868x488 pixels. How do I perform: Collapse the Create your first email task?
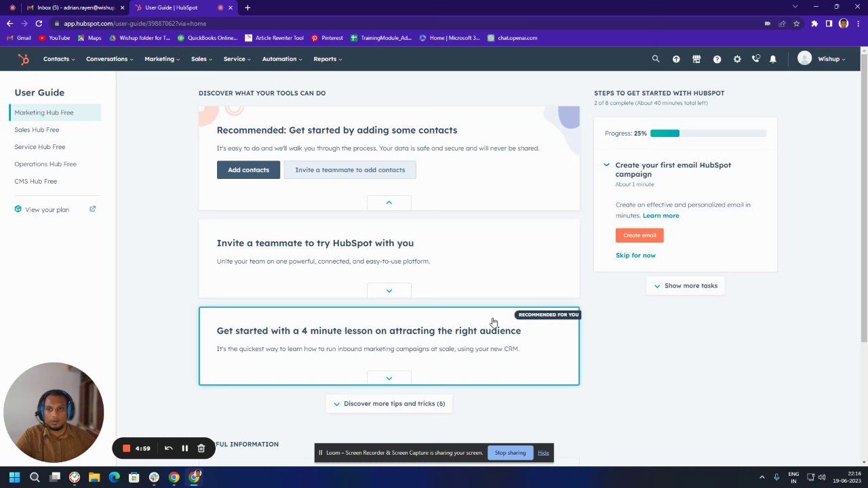point(606,165)
